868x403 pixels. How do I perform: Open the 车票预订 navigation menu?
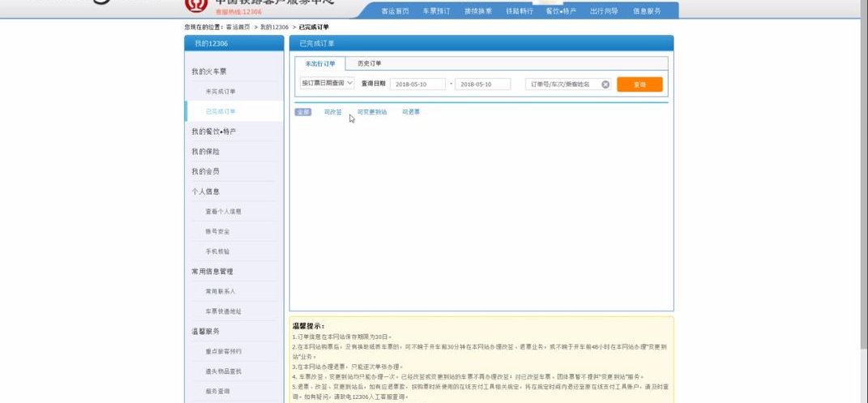[436, 11]
